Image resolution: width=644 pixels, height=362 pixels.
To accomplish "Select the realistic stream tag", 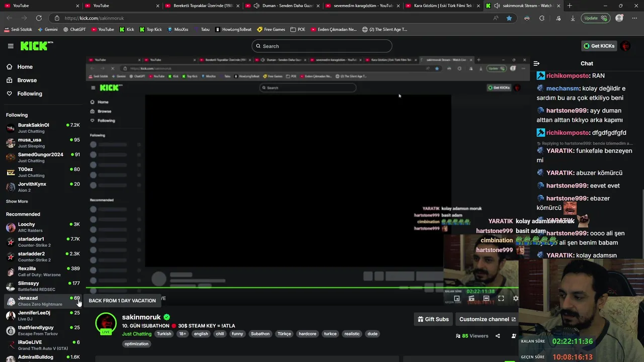I will click(x=352, y=334).
